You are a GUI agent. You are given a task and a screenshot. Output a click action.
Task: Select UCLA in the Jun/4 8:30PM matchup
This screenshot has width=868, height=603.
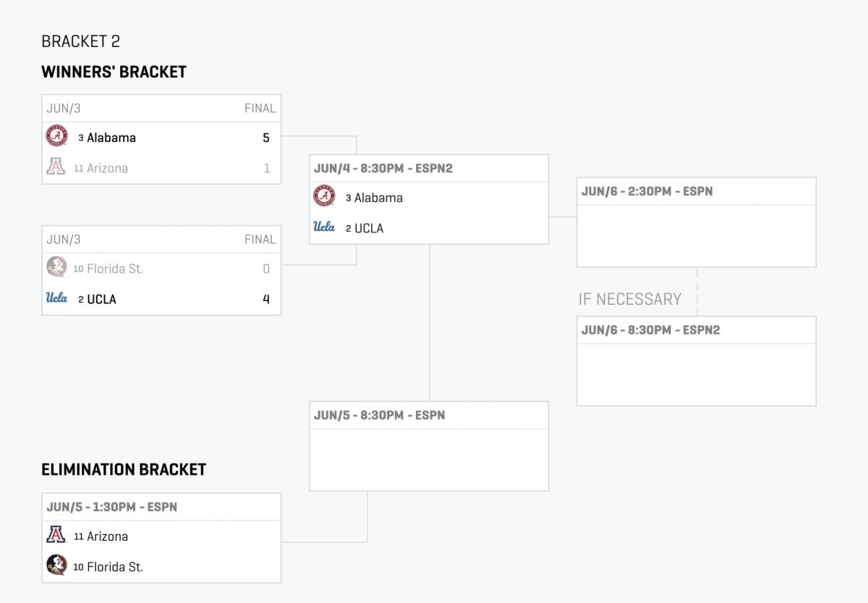(369, 228)
